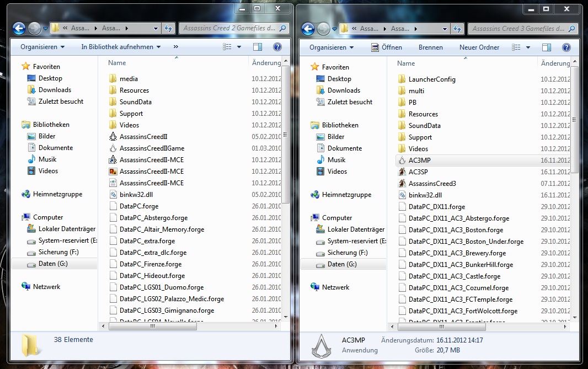Open Videos folder in right file list
588x369 pixels.
click(413, 149)
